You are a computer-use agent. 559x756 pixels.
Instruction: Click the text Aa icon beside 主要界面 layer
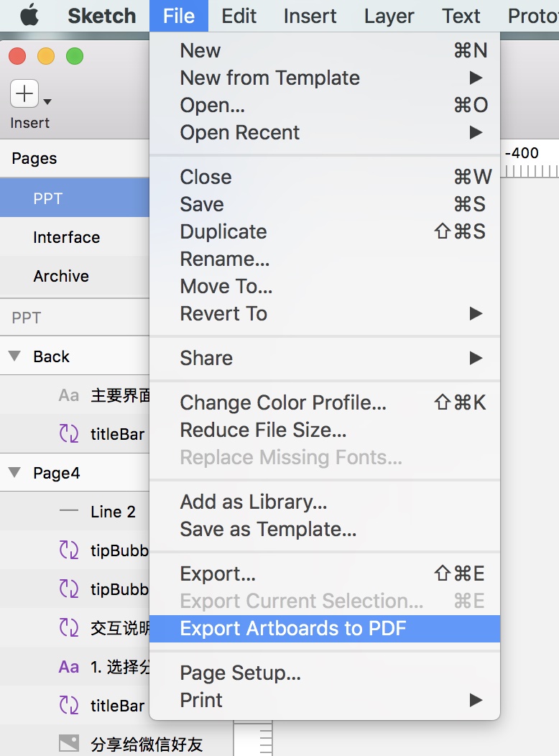coord(69,395)
